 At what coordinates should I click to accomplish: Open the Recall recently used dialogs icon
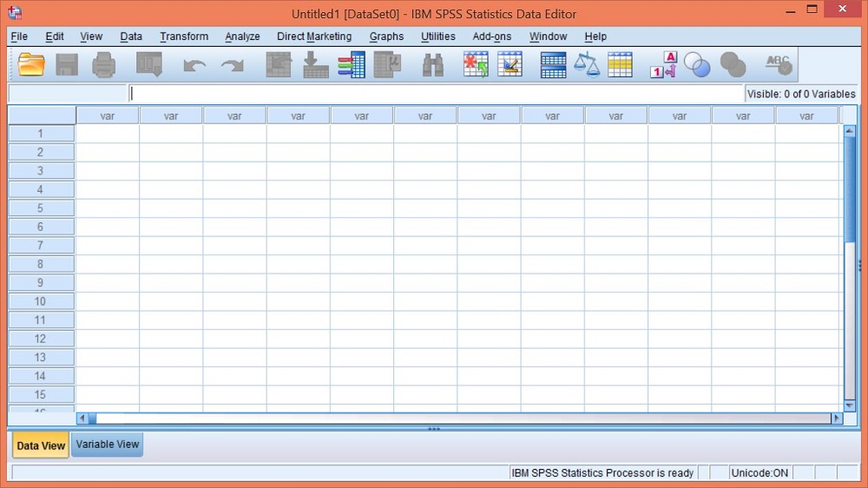[x=149, y=65]
